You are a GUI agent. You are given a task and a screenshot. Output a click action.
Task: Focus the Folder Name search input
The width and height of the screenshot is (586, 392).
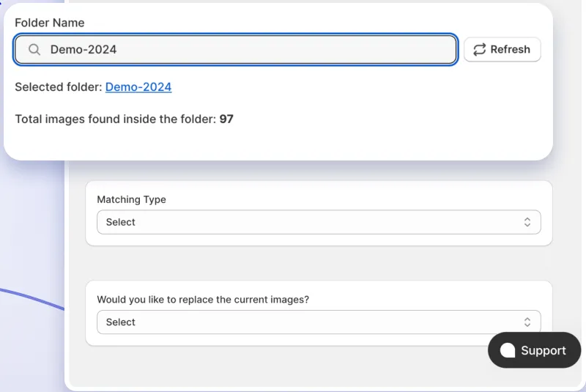tap(235, 49)
